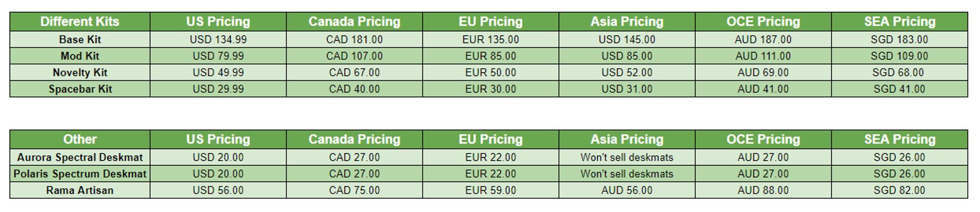Select the AUD 88.00 price cell
Viewport: 980px width, 212px height.
pos(763,191)
